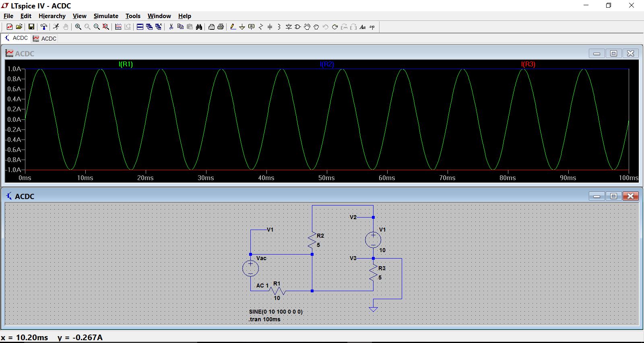Print with the printer icon
This screenshot has width=644, height=343.
point(221,27)
